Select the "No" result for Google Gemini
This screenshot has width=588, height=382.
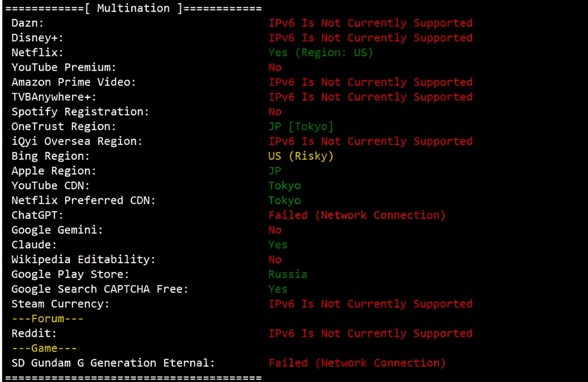(275, 230)
